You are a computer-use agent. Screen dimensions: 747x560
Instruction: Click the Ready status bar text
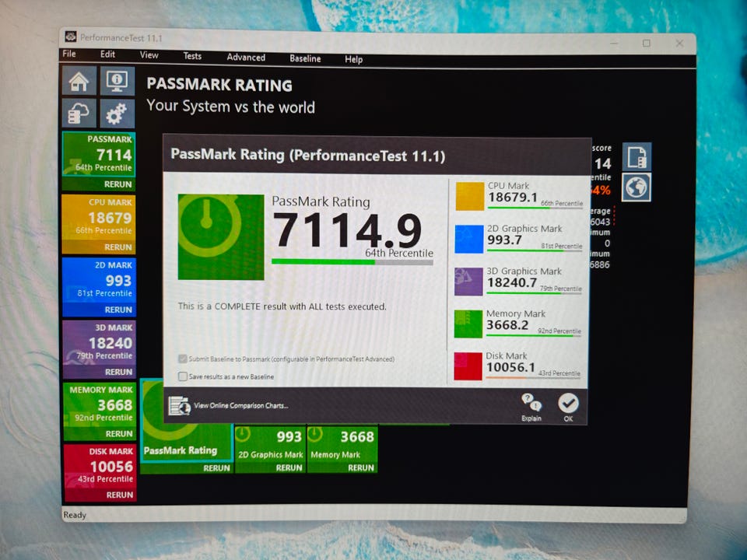(x=75, y=515)
